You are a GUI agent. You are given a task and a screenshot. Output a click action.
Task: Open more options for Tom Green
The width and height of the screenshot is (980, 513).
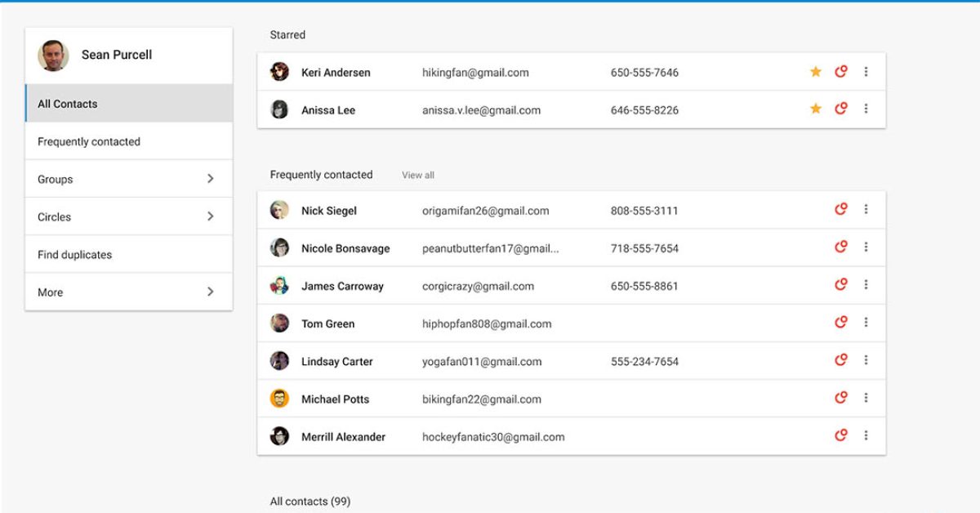[866, 323]
